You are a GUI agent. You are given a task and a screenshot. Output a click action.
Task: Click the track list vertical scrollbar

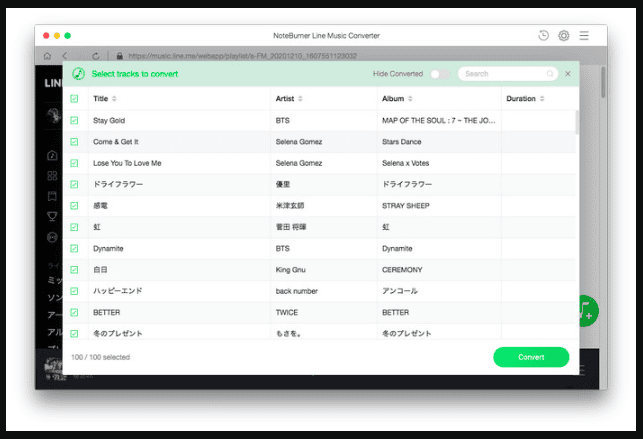[x=577, y=123]
